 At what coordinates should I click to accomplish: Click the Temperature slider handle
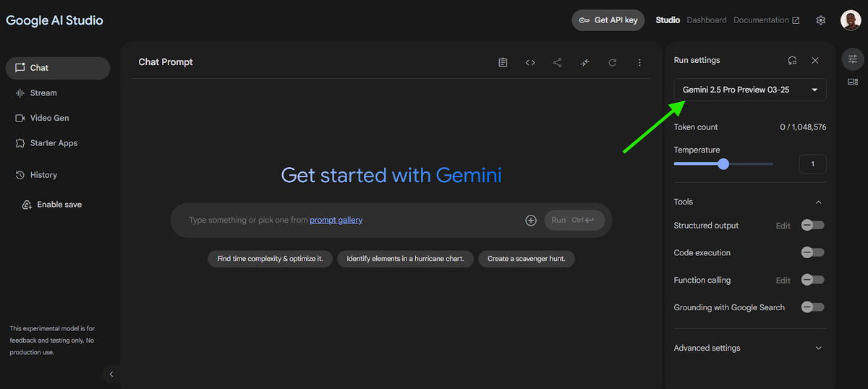coord(723,164)
